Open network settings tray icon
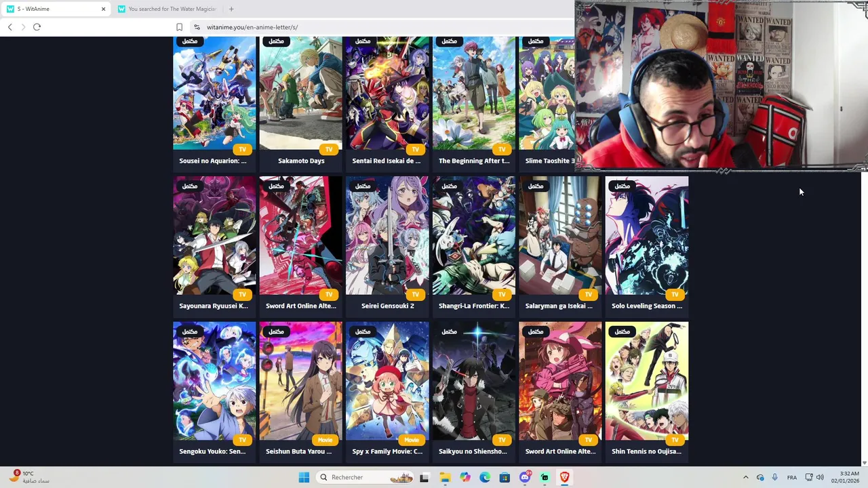 pos(809,477)
